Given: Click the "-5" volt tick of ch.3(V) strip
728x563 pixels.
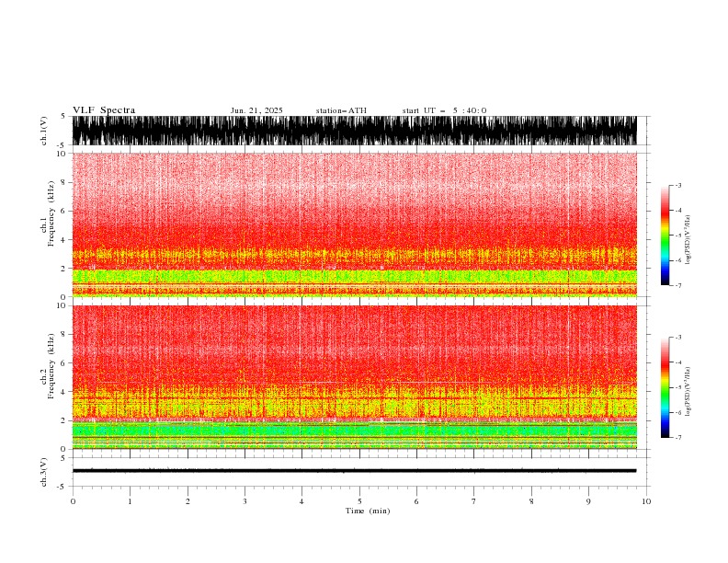Looking at the screenshot, I should (63, 487).
